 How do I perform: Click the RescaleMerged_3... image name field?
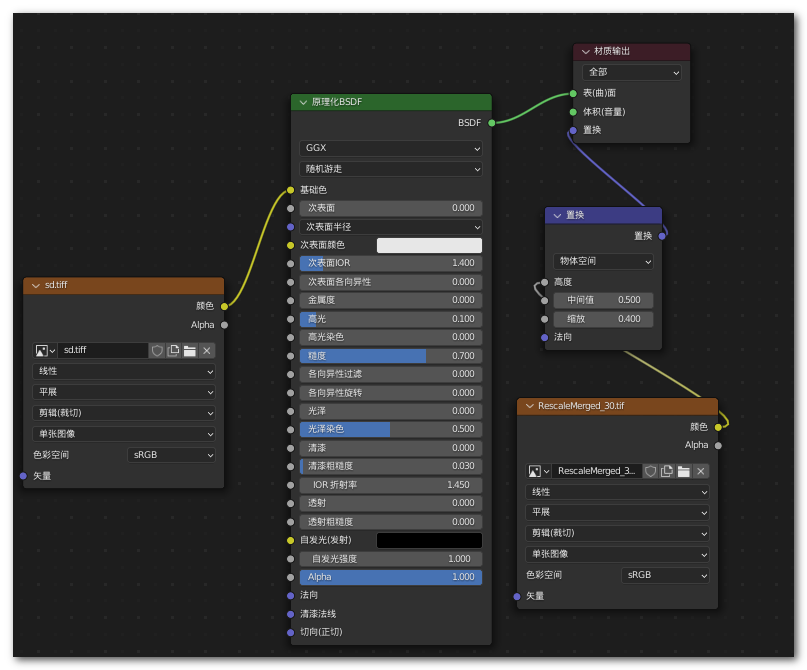coord(597,471)
